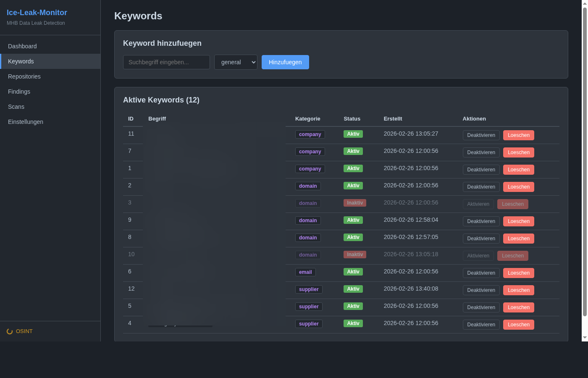Deactivate keyword with ID 2
588x378 pixels.
pyautogui.click(x=481, y=187)
